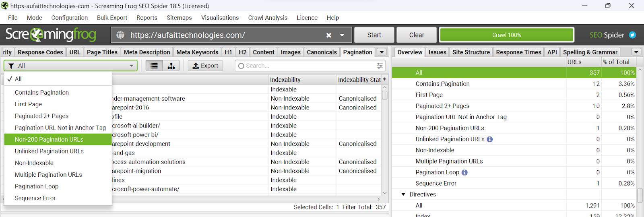Switch to the Images tab
644x217 pixels.
[291, 52]
